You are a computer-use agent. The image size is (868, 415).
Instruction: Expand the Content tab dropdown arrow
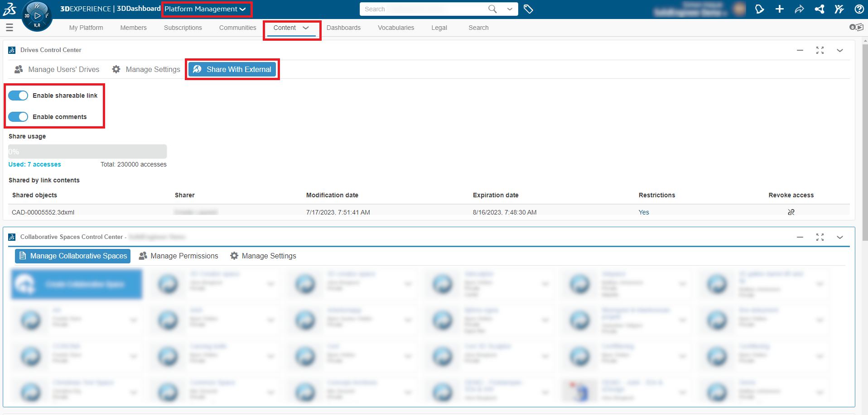tap(304, 28)
